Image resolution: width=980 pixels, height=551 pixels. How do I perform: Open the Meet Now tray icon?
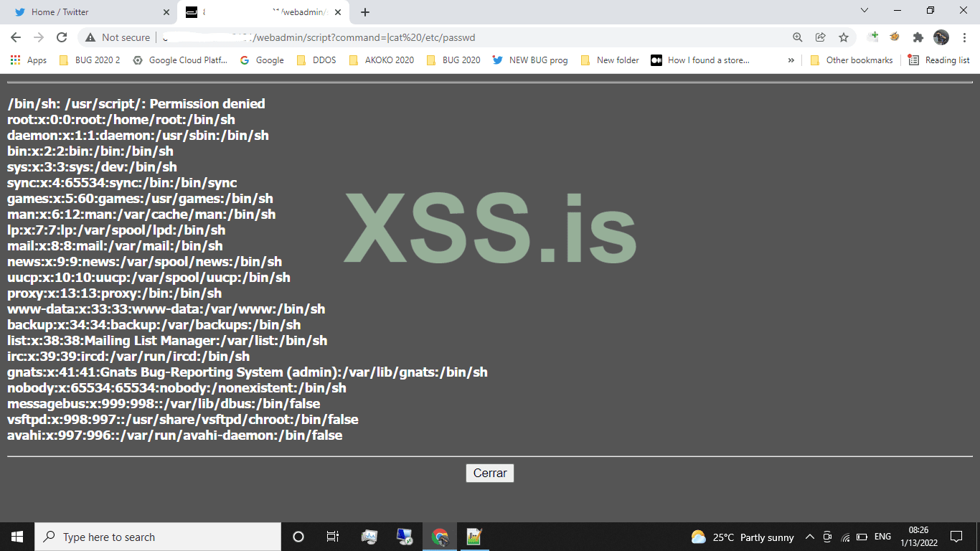click(x=827, y=537)
